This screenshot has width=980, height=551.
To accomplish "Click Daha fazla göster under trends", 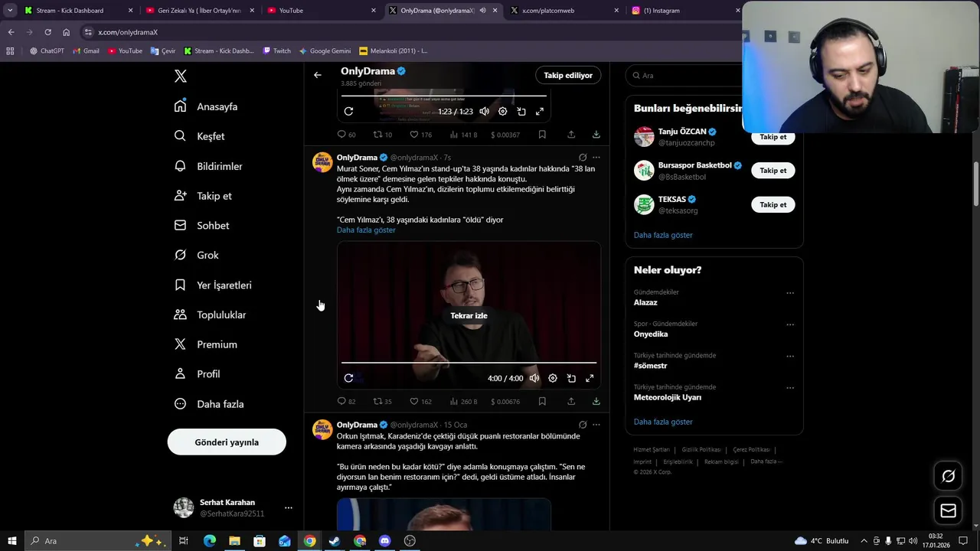I will pos(663,422).
